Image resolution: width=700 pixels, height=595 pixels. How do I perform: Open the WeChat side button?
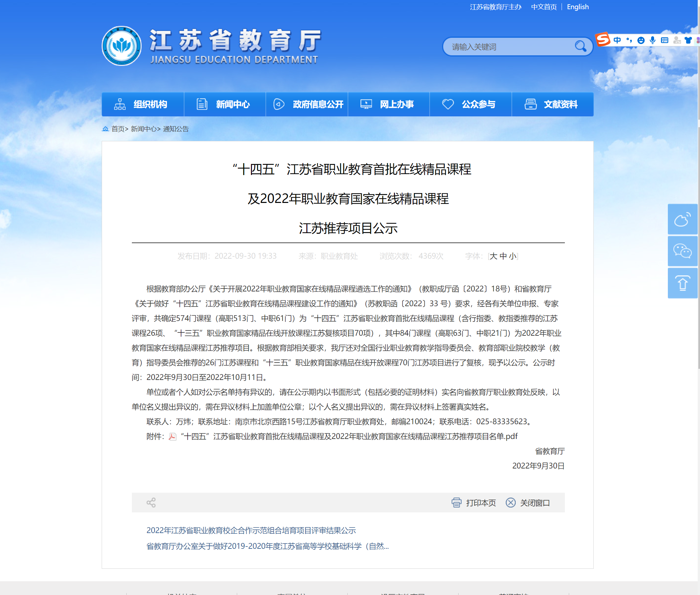click(x=682, y=251)
